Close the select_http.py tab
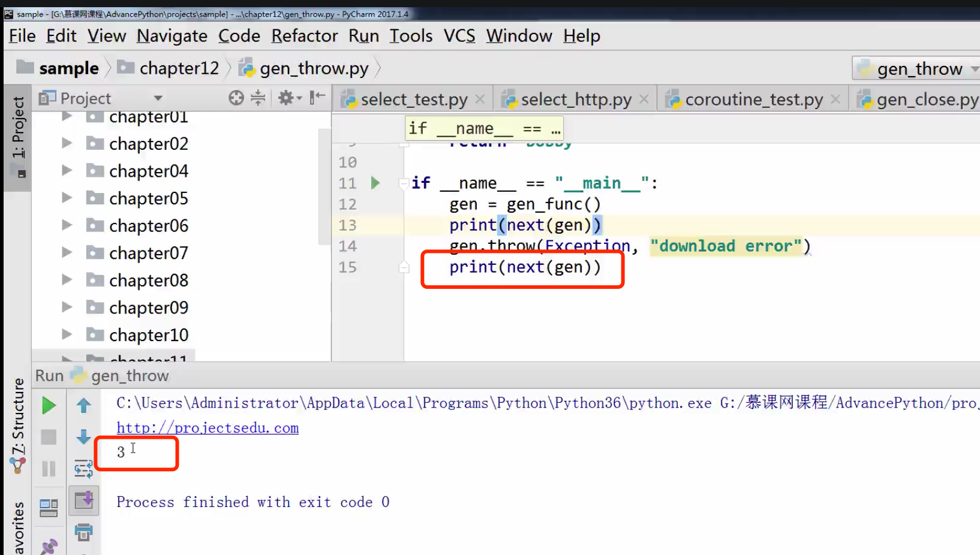The height and width of the screenshot is (555, 980). 644,99
